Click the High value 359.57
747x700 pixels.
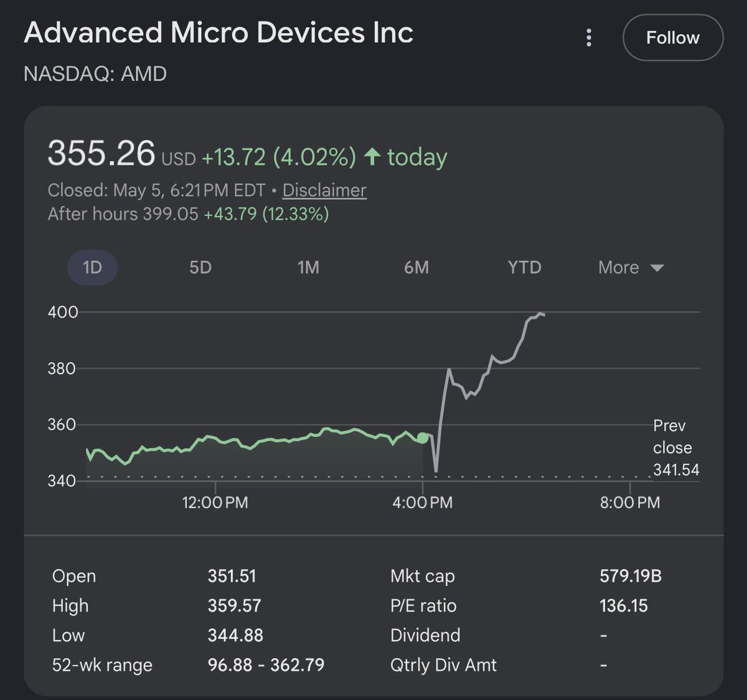click(235, 605)
